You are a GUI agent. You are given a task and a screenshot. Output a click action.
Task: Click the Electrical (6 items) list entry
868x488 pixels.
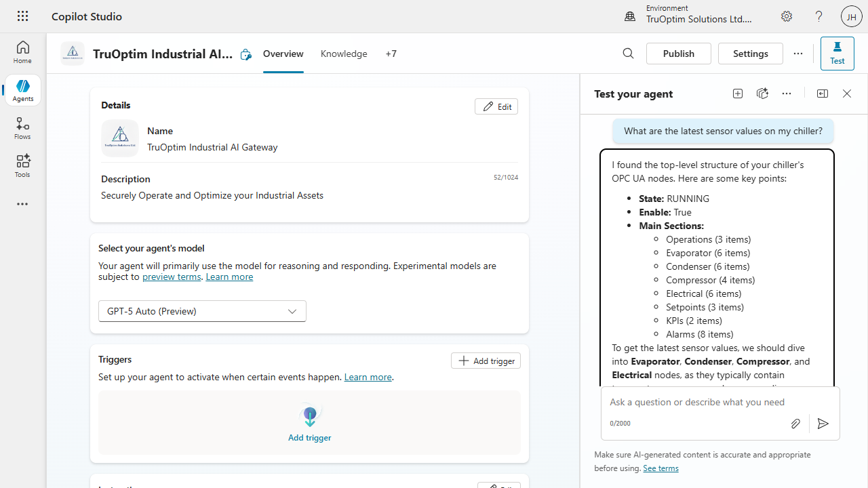point(704,293)
